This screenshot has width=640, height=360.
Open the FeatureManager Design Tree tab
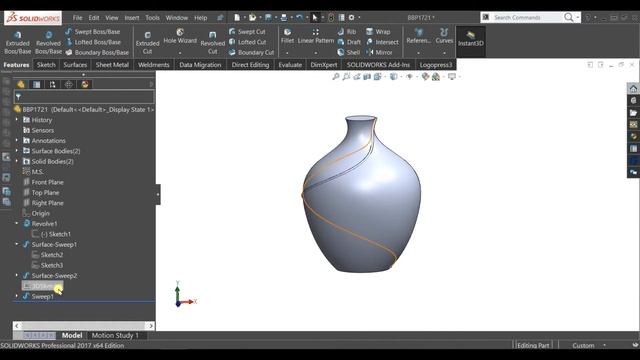pyautogui.click(x=21, y=84)
